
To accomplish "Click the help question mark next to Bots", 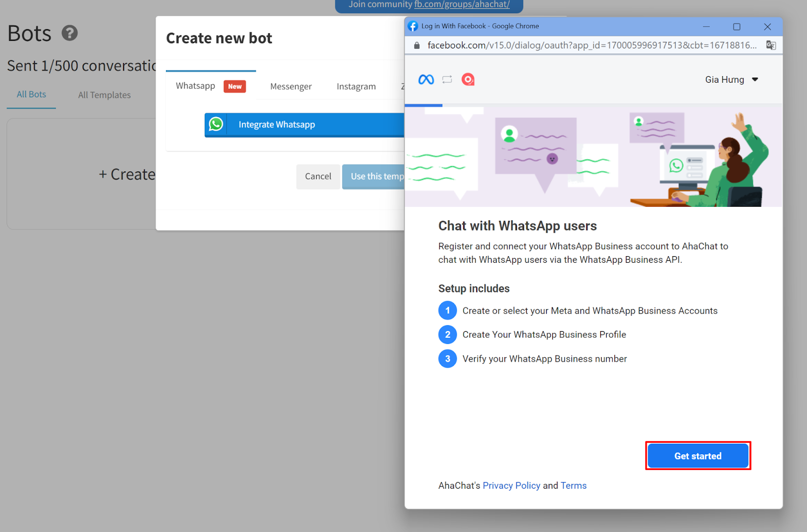I will (70, 33).
